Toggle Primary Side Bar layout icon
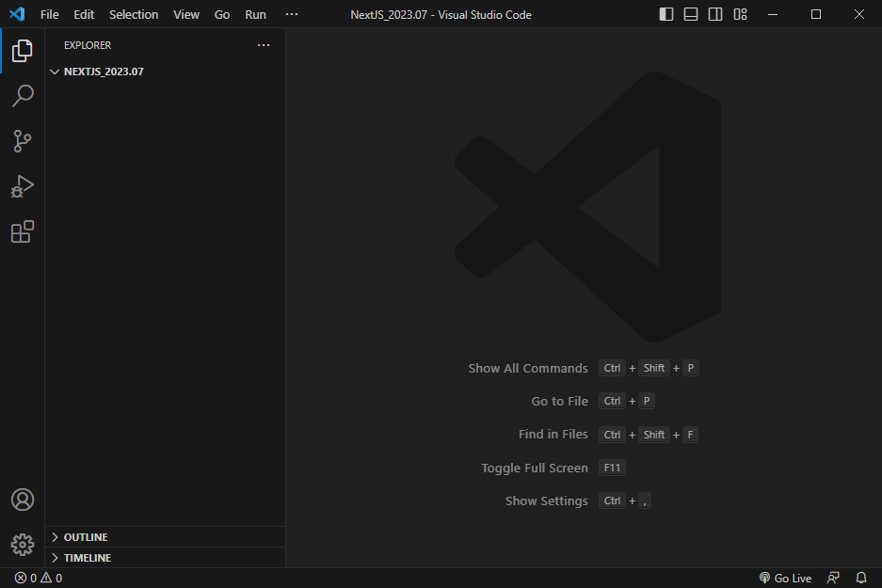Screen dimensions: 882x588 pyautogui.click(x=666, y=14)
